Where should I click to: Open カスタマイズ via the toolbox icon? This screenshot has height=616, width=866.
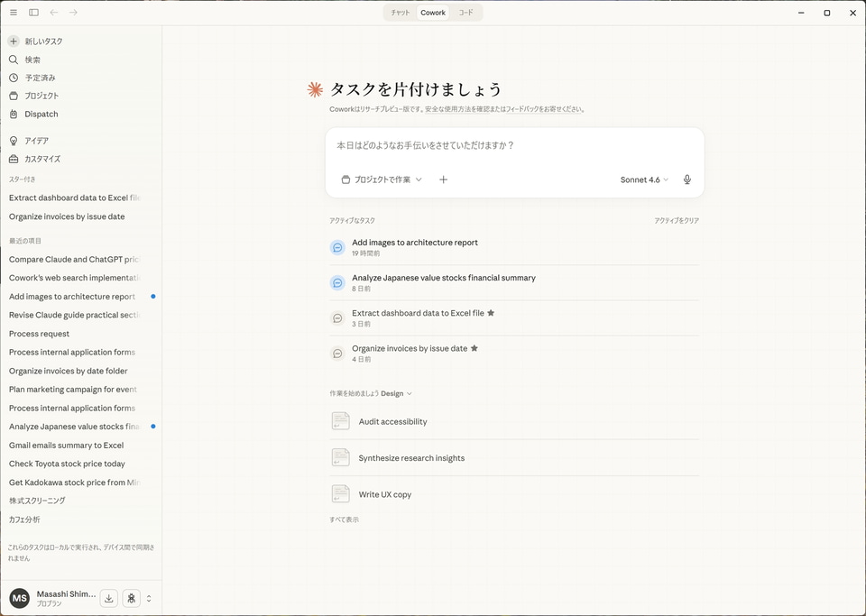click(x=14, y=159)
